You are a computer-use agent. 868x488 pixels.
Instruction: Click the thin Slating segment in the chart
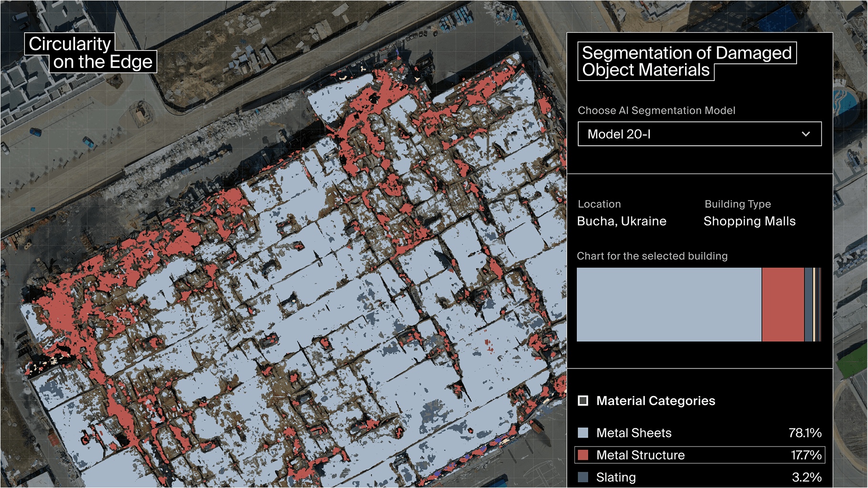pos(809,305)
